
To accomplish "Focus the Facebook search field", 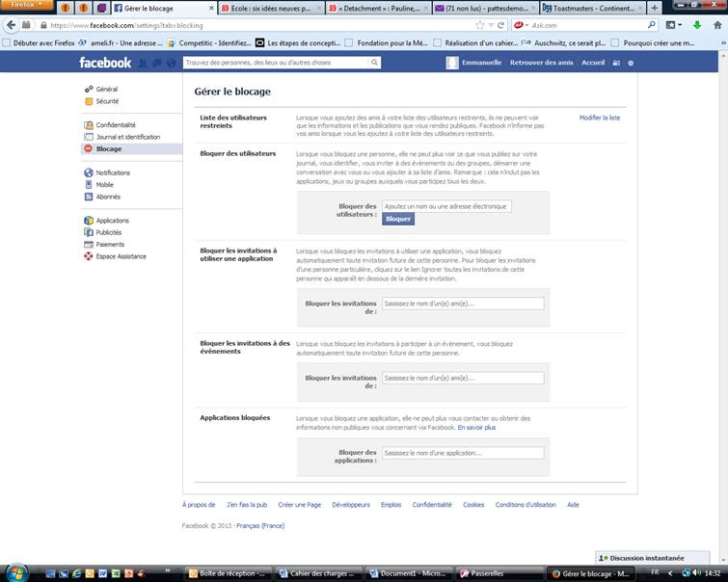I will tap(276, 63).
